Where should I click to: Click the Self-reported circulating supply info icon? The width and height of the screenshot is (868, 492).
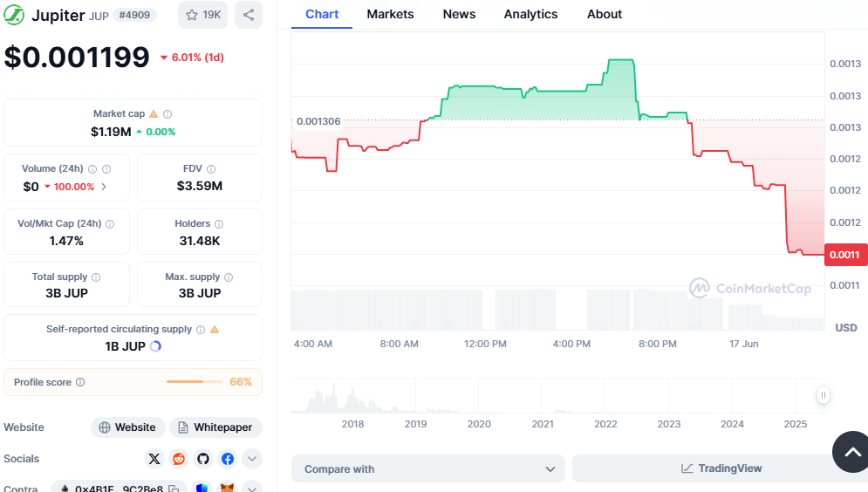201,329
